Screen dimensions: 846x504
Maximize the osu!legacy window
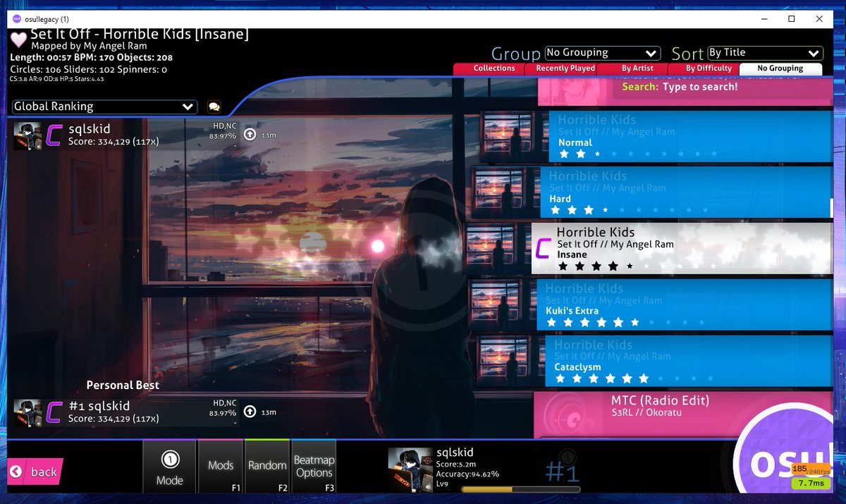[791, 19]
